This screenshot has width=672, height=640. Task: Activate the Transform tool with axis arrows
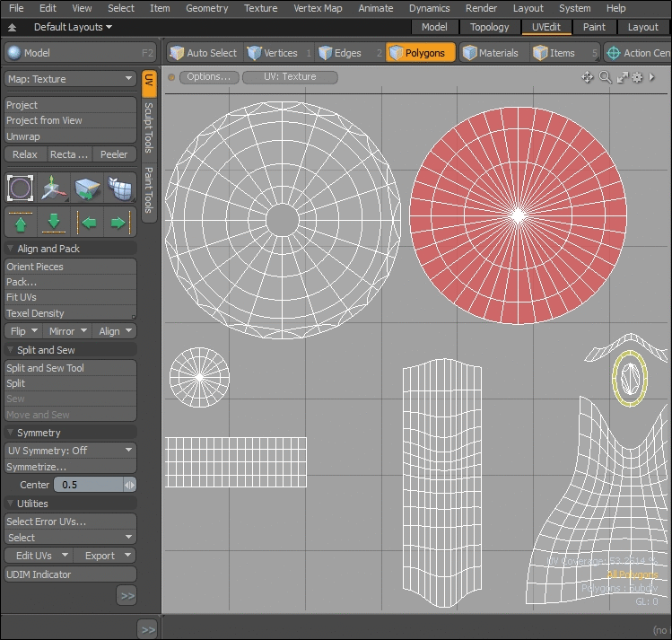tap(54, 188)
